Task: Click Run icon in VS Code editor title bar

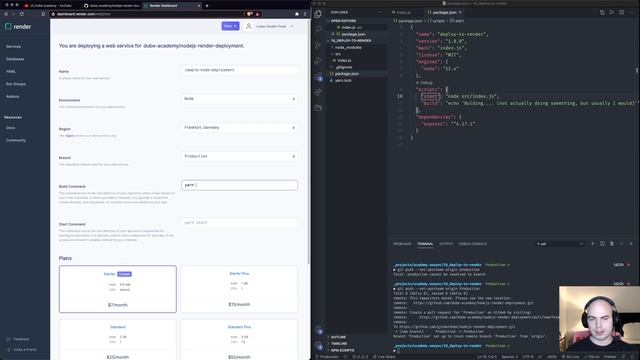Action: point(611,12)
